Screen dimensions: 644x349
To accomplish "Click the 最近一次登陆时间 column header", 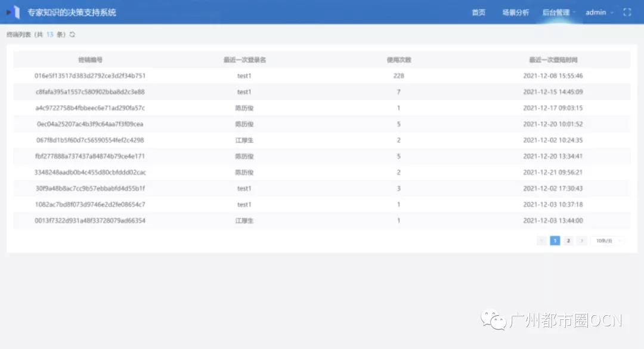I will (x=553, y=60).
